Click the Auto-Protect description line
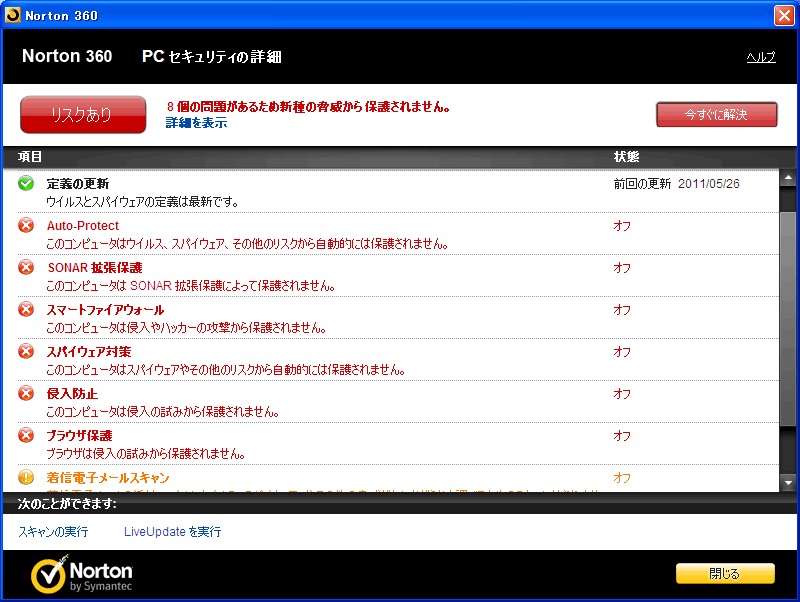 coord(247,244)
